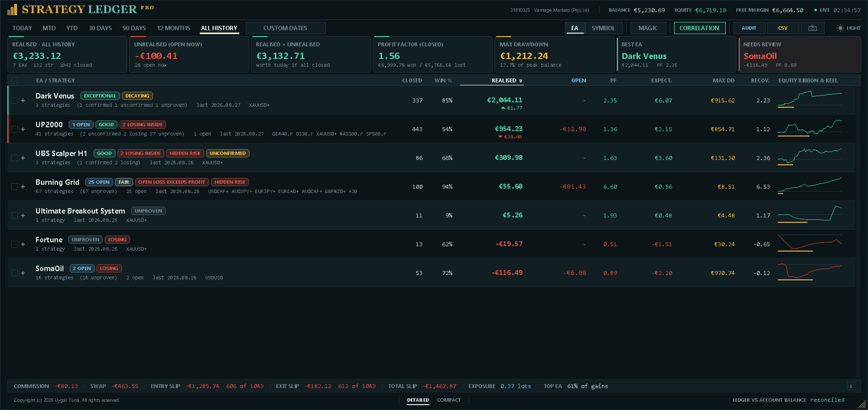Sort by EXPECT. column header

coord(661,80)
